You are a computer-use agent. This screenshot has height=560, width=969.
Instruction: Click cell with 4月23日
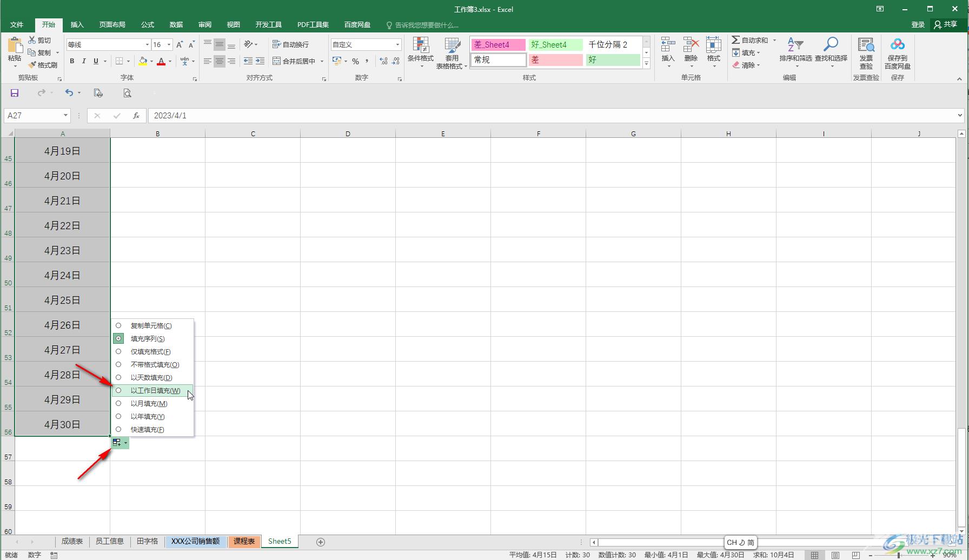pyautogui.click(x=62, y=250)
